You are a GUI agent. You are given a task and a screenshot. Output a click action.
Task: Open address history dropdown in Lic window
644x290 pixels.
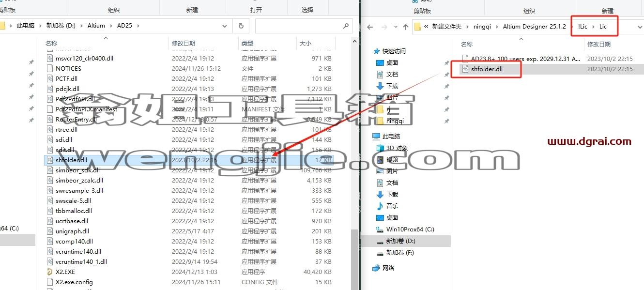640,27
